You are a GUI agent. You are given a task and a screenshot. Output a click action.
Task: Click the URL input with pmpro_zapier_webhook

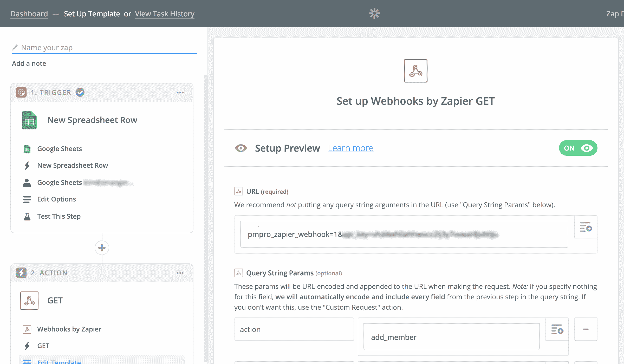click(404, 234)
